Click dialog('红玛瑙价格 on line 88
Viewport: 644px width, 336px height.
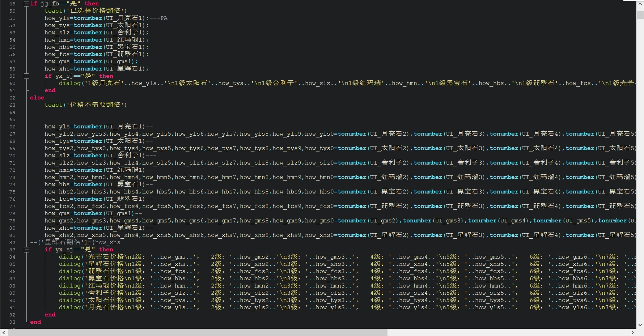click(92, 286)
